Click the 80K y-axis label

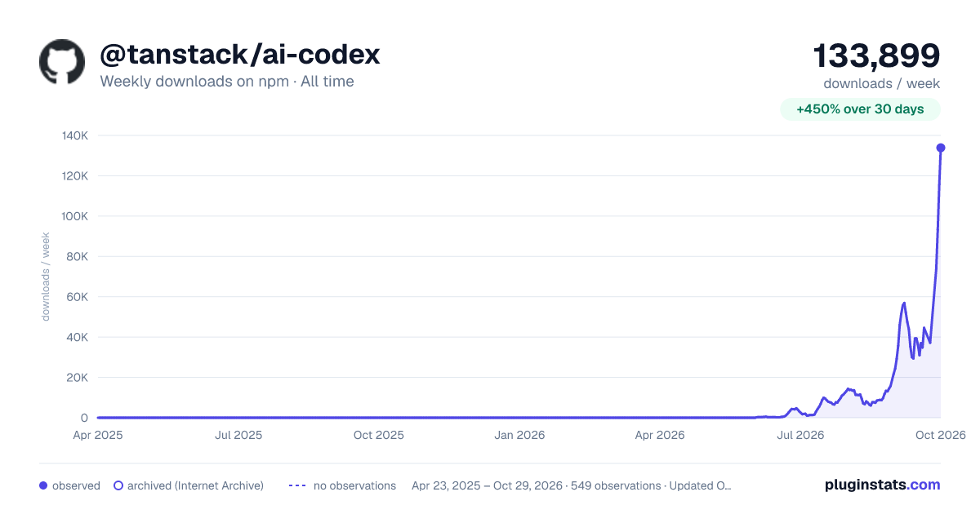click(78, 257)
